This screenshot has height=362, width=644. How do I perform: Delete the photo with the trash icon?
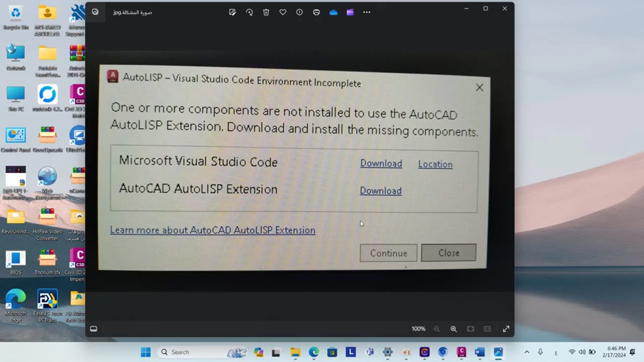(x=266, y=12)
